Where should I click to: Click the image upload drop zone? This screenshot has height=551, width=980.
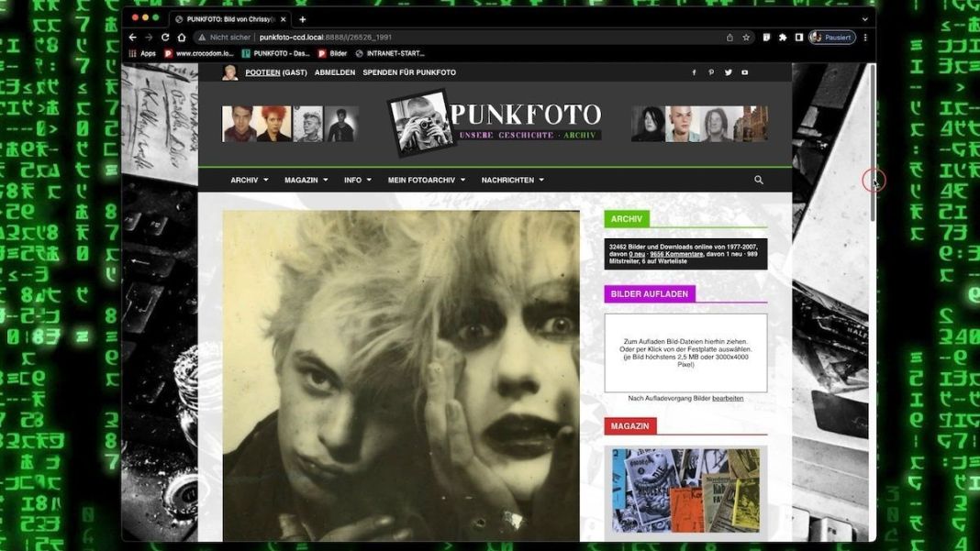685,353
